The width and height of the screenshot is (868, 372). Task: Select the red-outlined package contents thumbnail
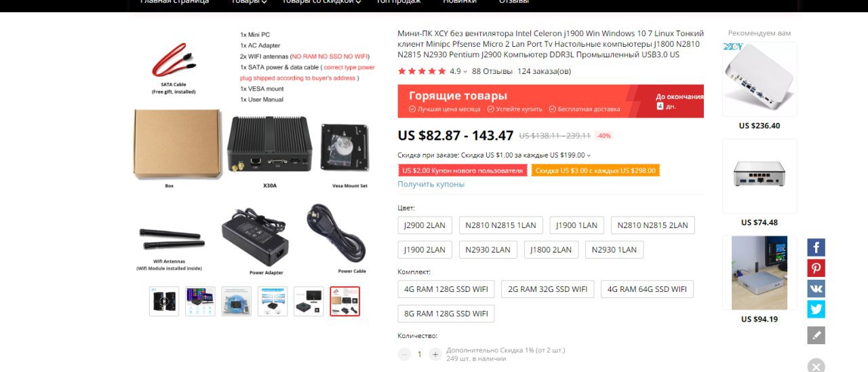pos(344,301)
